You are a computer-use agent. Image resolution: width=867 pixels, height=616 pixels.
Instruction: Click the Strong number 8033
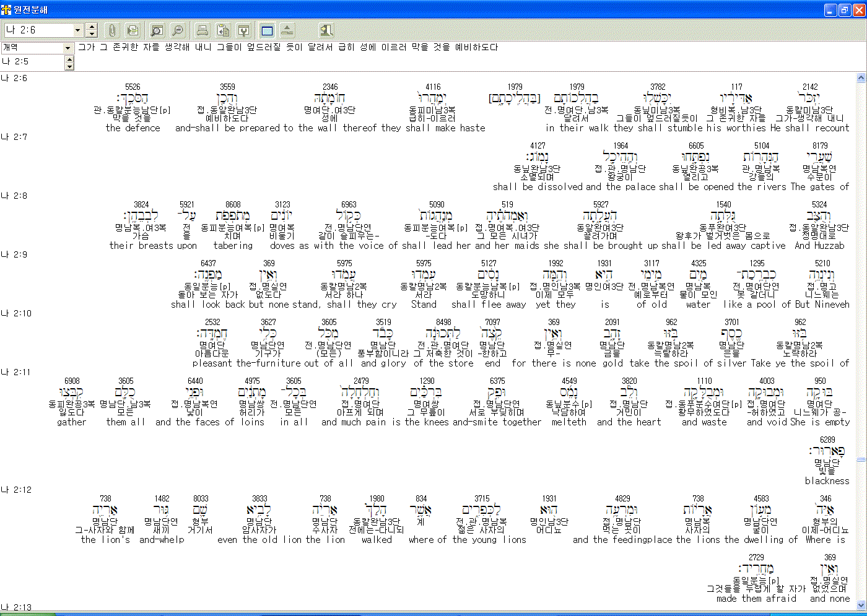(201, 499)
